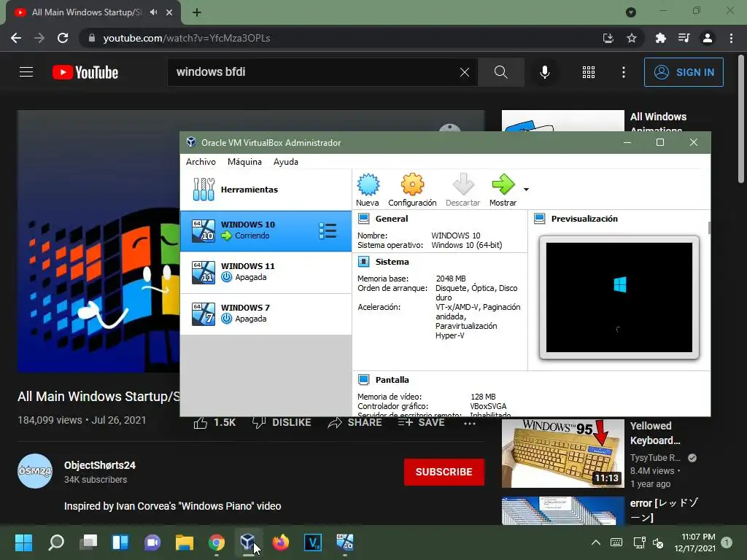Image resolution: width=747 pixels, height=560 pixels.
Task: Click the Previsualización section header
Action: [x=584, y=219]
